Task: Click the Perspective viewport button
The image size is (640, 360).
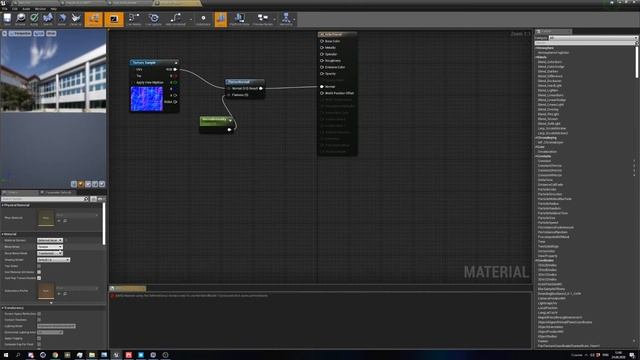Action: 20,33
